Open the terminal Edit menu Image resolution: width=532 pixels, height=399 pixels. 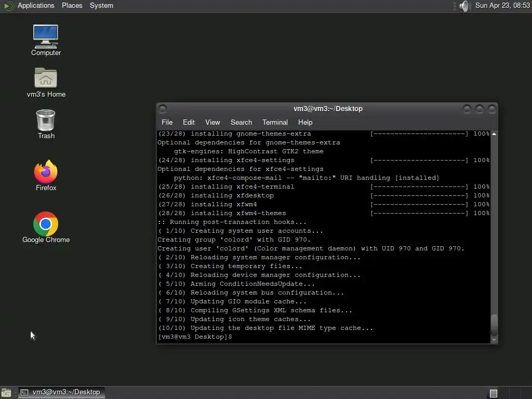(x=189, y=122)
